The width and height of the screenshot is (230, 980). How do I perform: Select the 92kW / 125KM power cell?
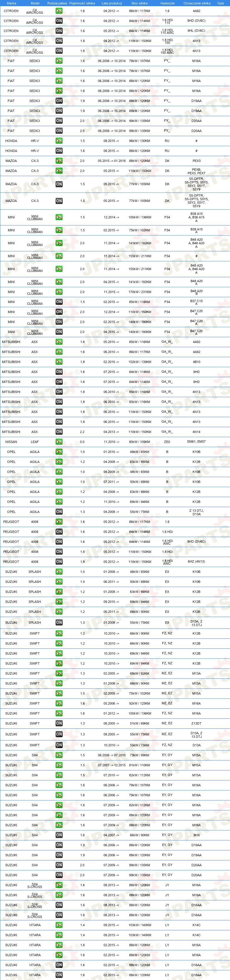click(140, 703)
